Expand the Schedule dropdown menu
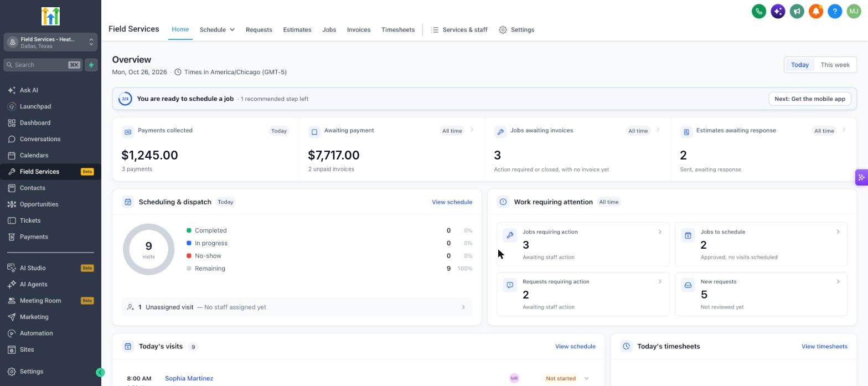This screenshot has width=868, height=386. (217, 30)
